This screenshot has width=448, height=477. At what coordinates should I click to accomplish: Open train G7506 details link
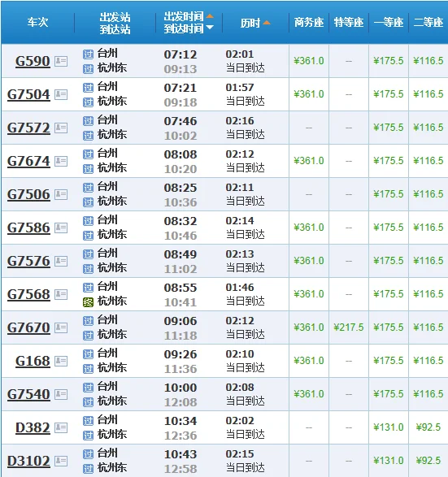(x=28, y=194)
